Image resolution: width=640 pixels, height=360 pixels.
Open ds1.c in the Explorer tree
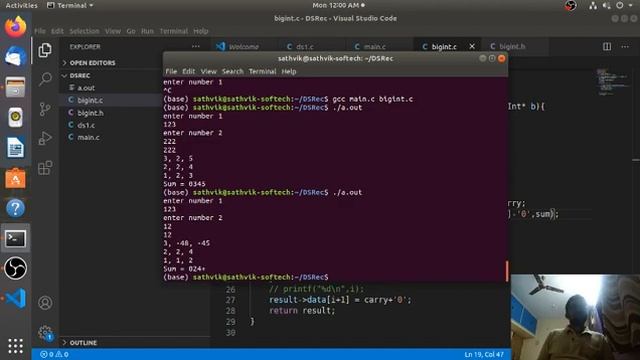[x=86, y=125]
